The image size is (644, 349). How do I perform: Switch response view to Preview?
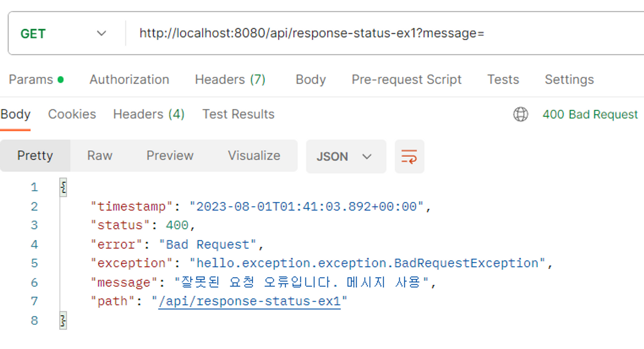[x=170, y=156]
